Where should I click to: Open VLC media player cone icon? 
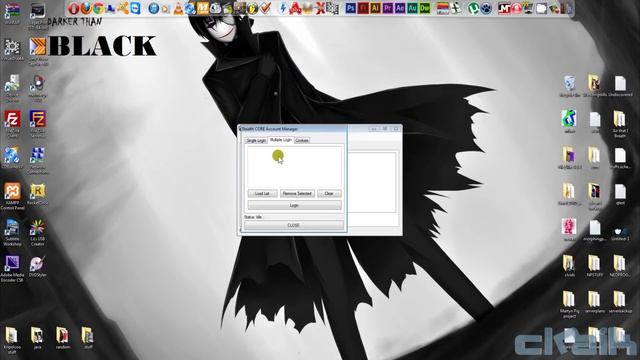pyautogui.click(x=178, y=8)
